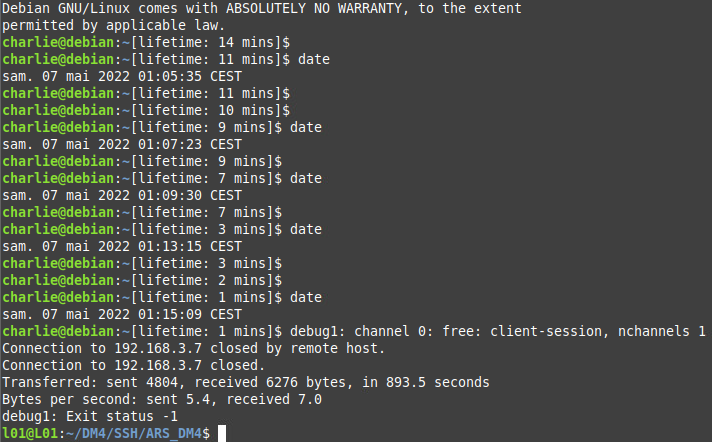This screenshot has height=442, width=712.
Task: Click the date output 01:05:35 CEST
Action: (122, 76)
